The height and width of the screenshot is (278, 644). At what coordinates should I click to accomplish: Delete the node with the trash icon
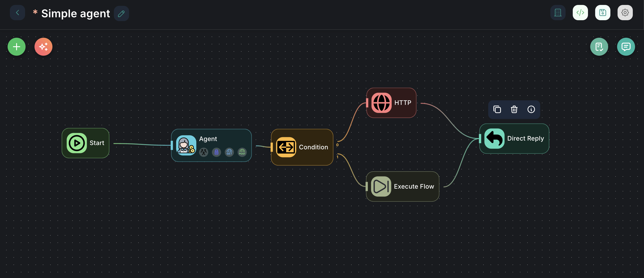(x=514, y=109)
